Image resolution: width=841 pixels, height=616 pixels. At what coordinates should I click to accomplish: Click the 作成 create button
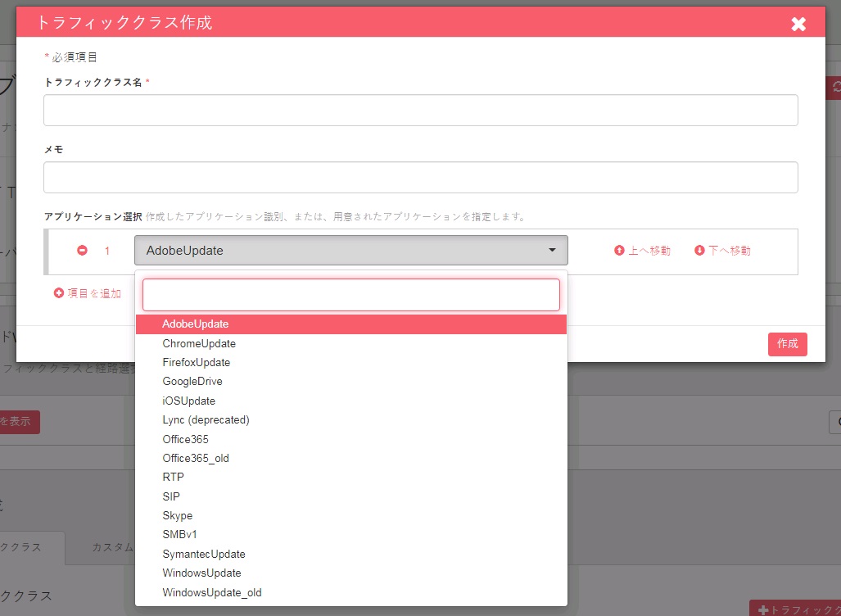click(788, 344)
